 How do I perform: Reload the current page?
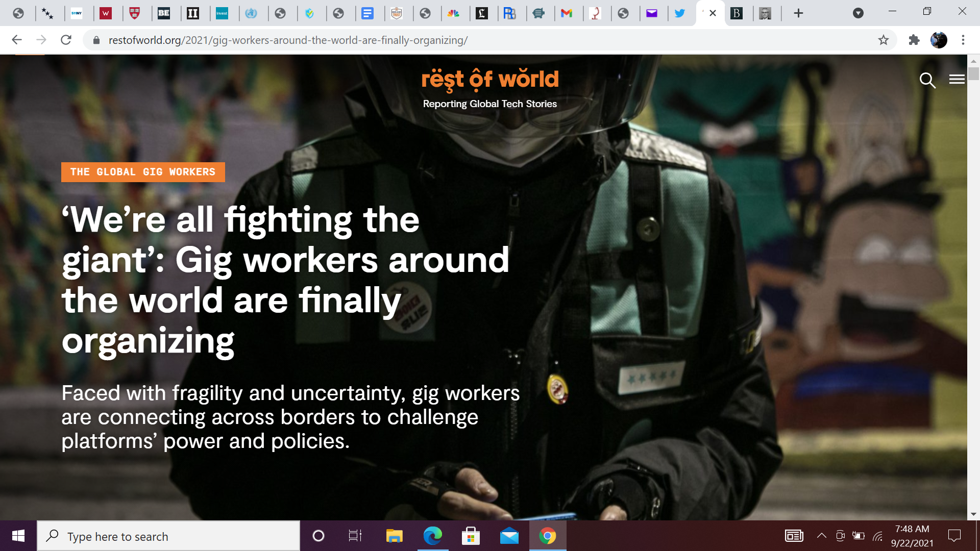pyautogui.click(x=66, y=40)
